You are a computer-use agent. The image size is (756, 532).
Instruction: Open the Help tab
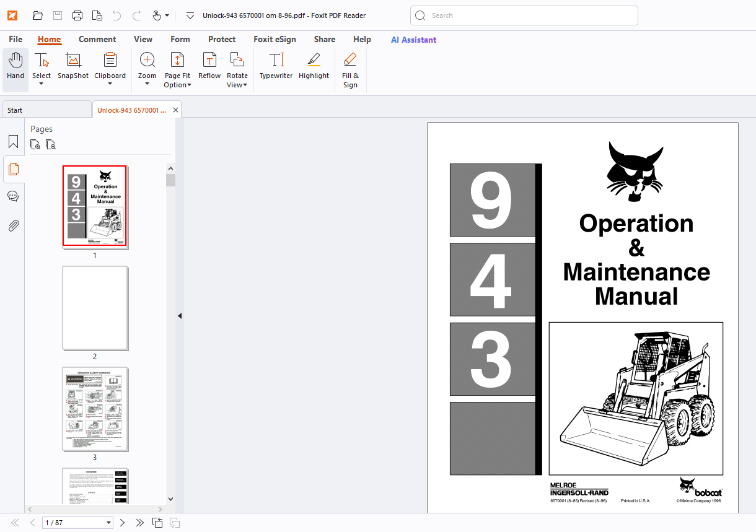click(362, 39)
